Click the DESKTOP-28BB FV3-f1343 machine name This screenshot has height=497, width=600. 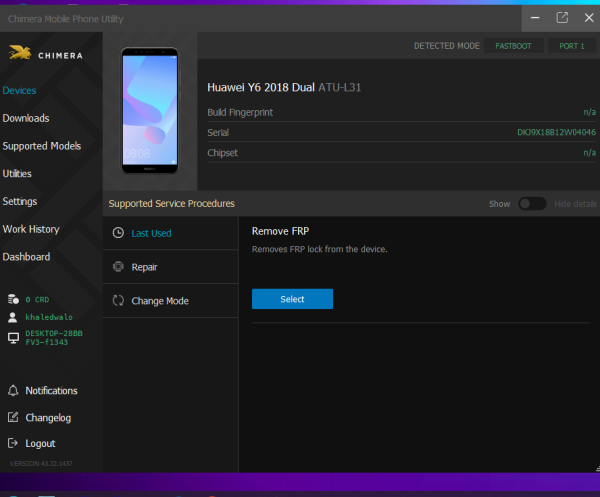pyautogui.click(x=54, y=338)
